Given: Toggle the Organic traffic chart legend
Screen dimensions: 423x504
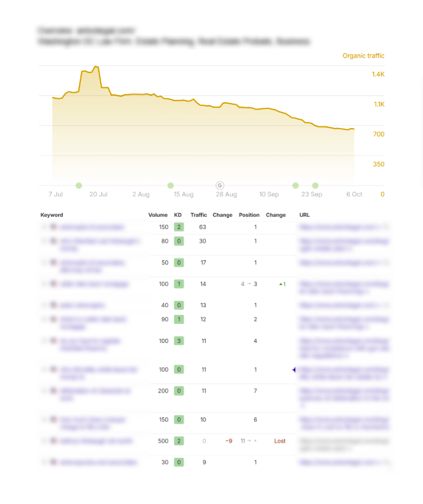Looking at the screenshot, I should coord(363,56).
